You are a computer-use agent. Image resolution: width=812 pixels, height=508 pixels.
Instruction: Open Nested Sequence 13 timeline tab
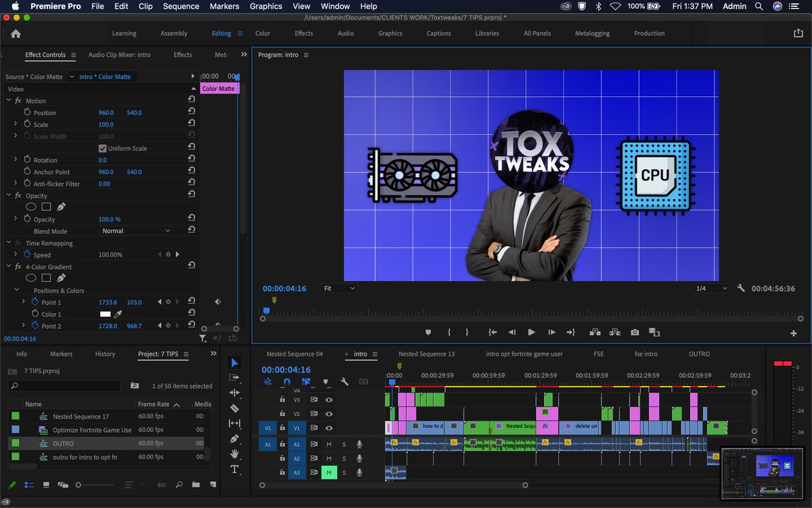click(x=426, y=354)
